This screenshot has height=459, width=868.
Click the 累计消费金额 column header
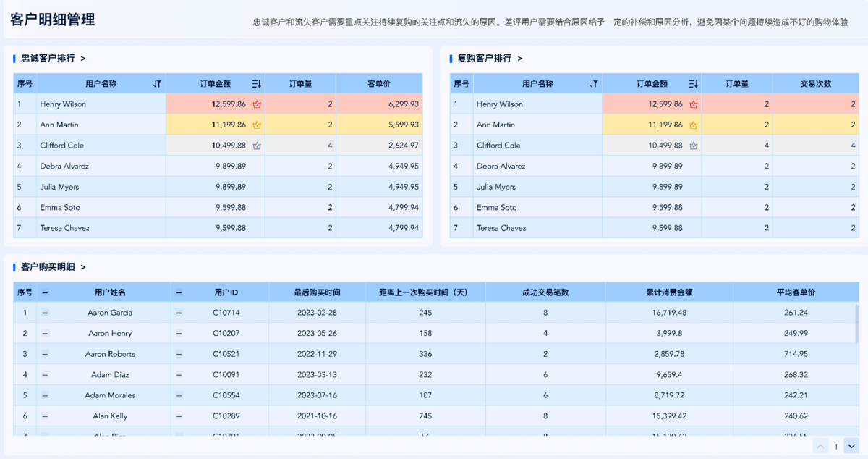coord(669,292)
